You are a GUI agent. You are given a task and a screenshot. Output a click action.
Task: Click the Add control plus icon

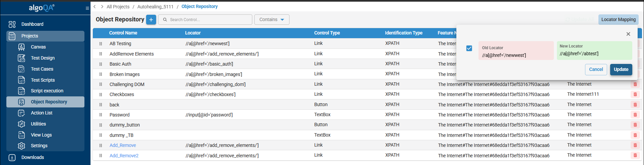click(151, 20)
